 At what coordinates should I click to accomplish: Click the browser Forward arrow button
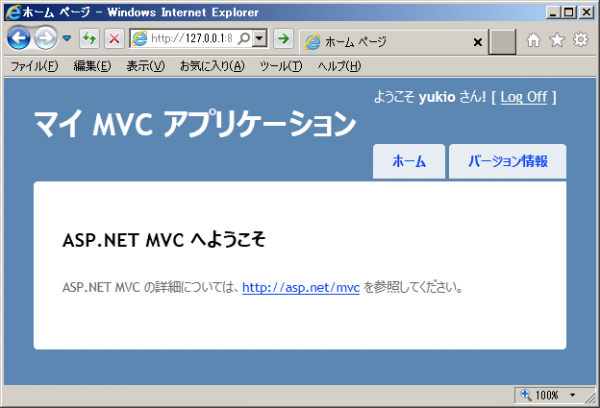45,39
